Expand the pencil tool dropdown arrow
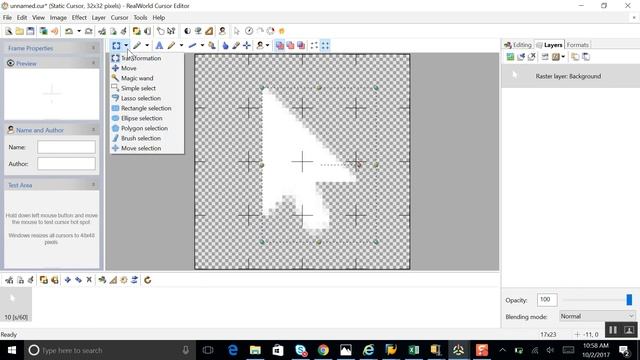The height and width of the screenshot is (360, 640). click(x=181, y=45)
